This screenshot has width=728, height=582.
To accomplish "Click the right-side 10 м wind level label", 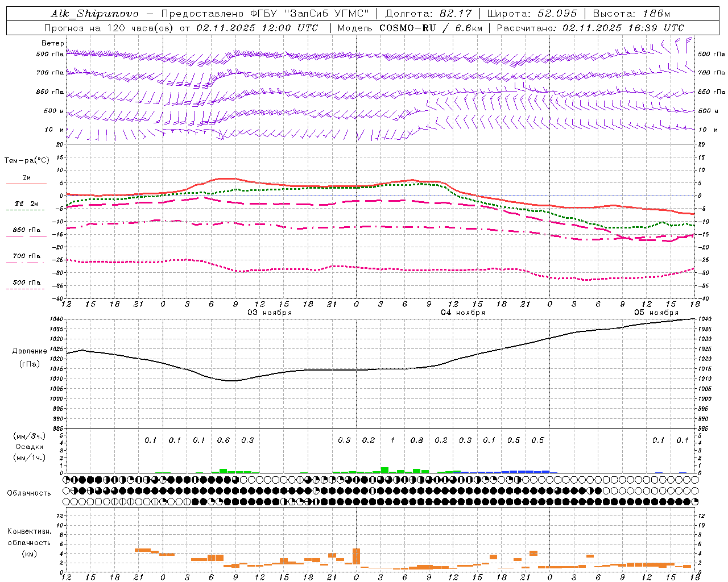I will click(708, 130).
